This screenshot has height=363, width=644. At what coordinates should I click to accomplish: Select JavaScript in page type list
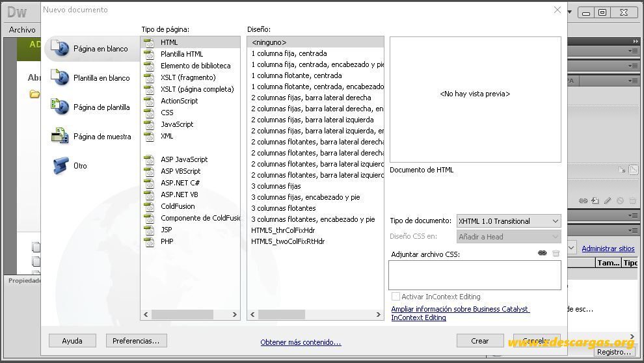pyautogui.click(x=176, y=124)
